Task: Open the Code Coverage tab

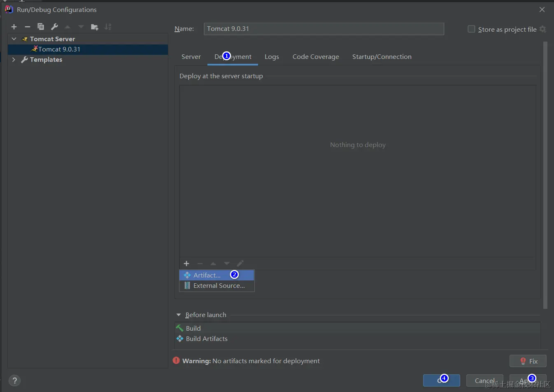Action: point(316,57)
